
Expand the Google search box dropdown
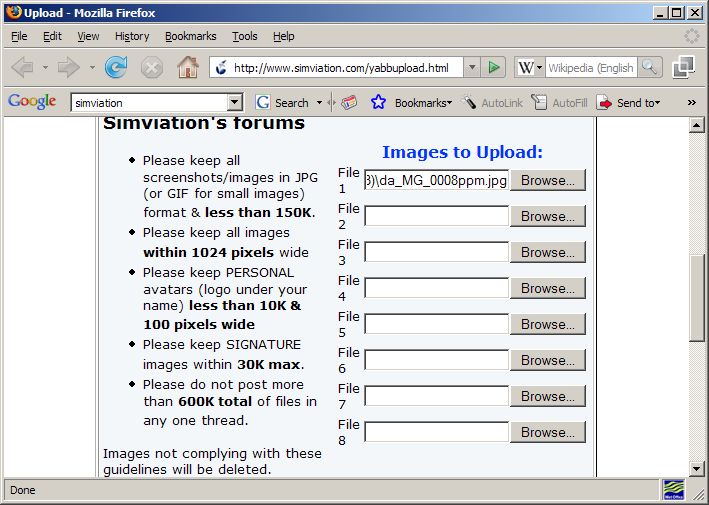[x=235, y=102]
